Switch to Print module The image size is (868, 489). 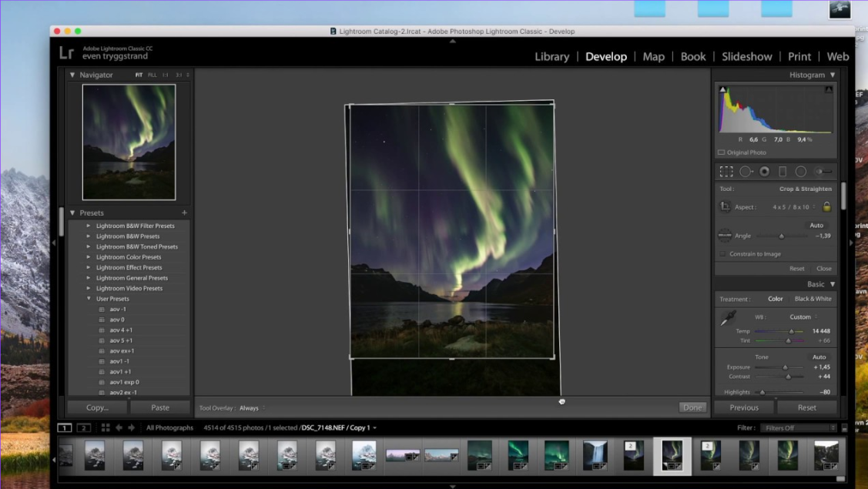click(799, 56)
